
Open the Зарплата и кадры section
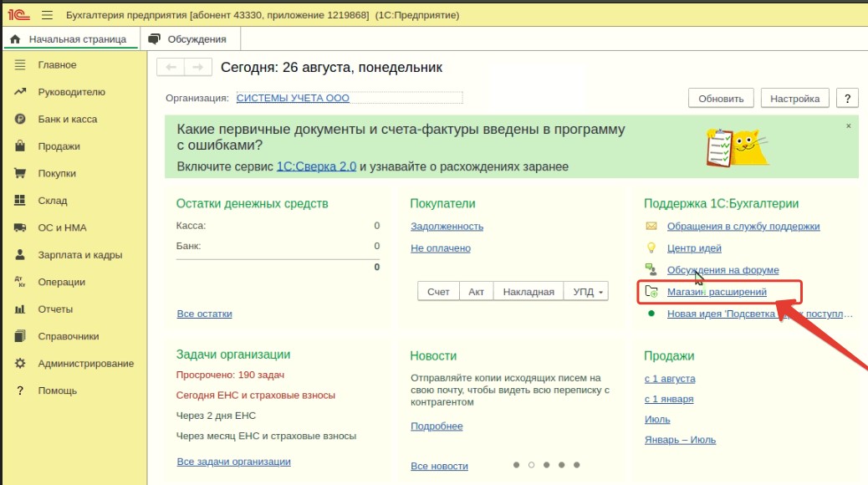[79, 255]
